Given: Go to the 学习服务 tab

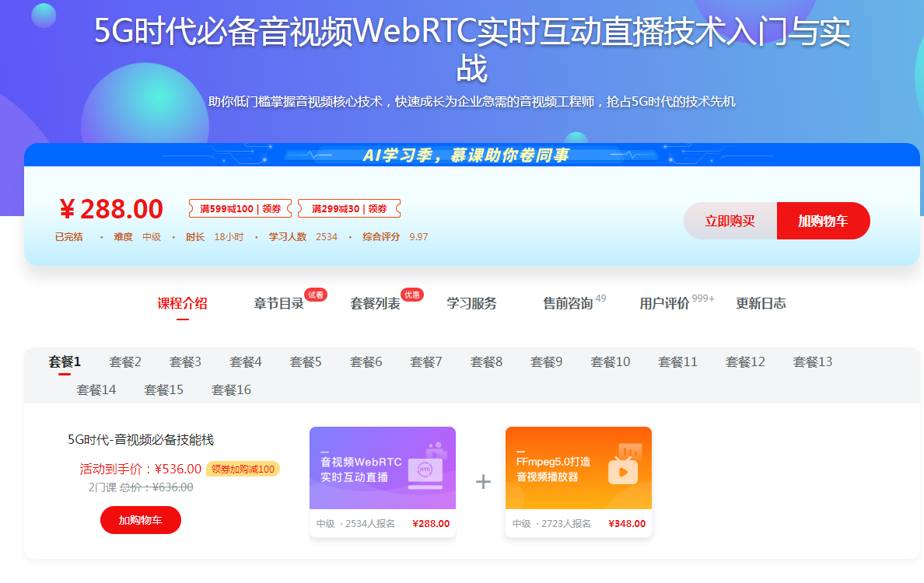Looking at the screenshot, I should tap(471, 304).
